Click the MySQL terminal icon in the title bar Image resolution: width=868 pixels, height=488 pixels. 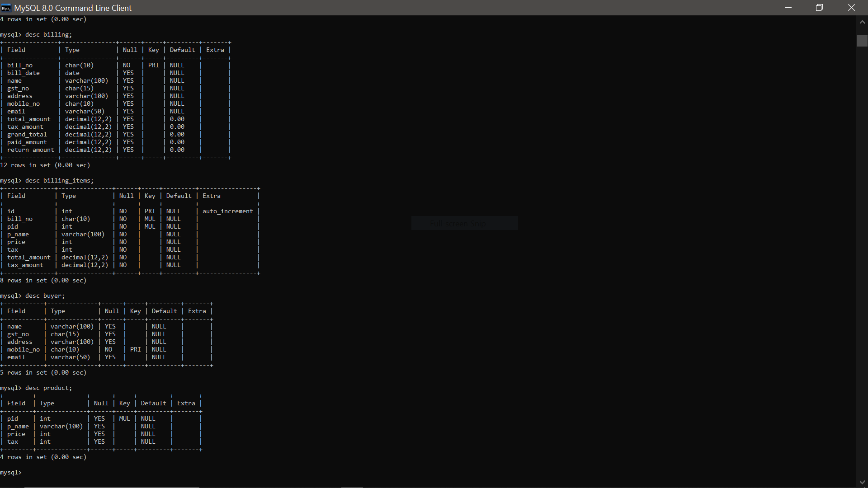(x=6, y=8)
